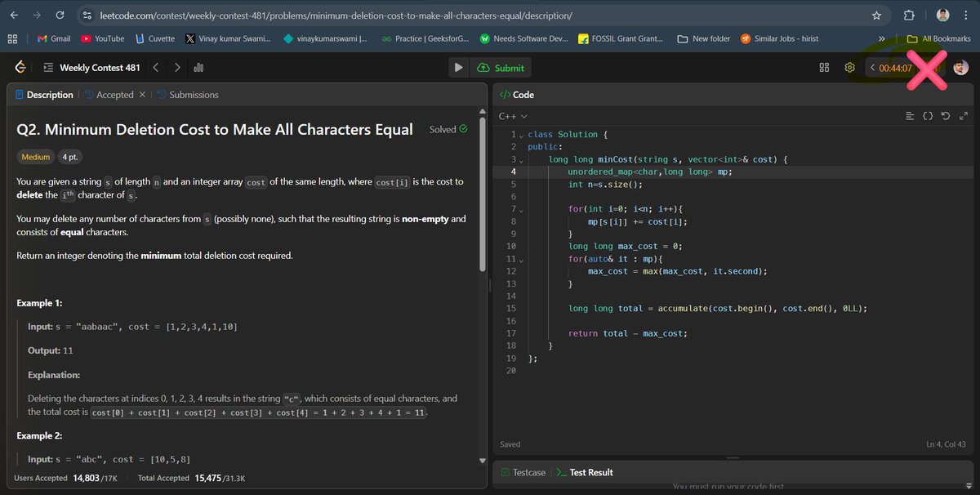This screenshot has height=495, width=980.
Task: Click the Submit button
Action: [501, 67]
